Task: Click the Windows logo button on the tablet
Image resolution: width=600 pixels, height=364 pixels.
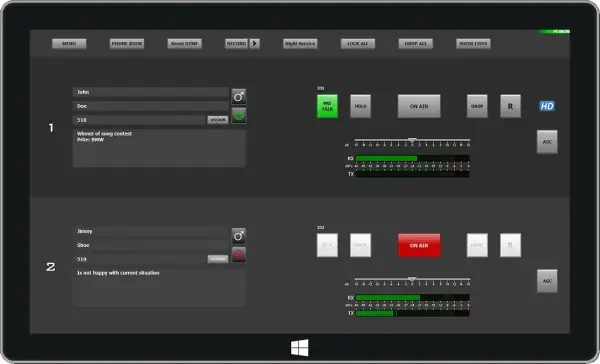Action: (x=300, y=347)
